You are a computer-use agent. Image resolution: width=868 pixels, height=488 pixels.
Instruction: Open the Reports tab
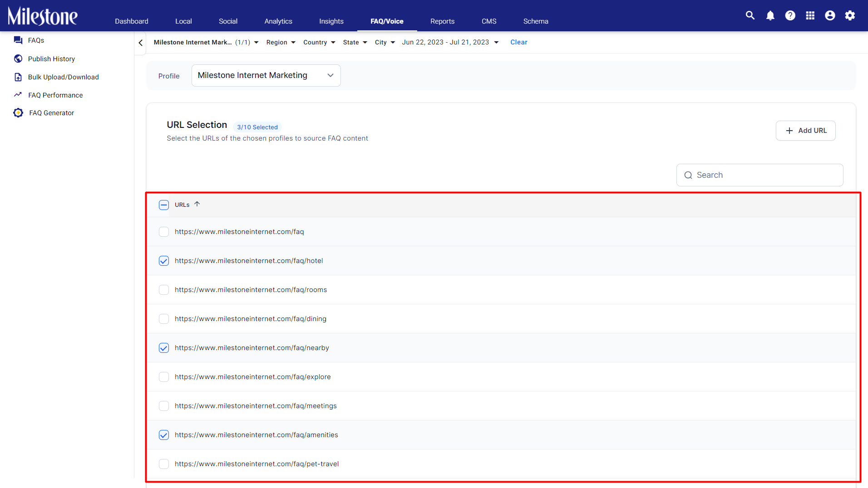click(x=443, y=21)
